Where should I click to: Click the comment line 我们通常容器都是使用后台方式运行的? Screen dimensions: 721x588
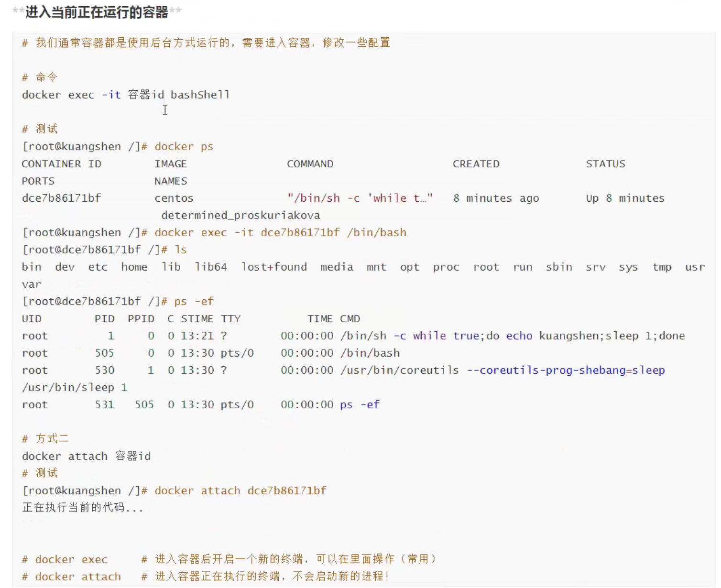(x=206, y=43)
